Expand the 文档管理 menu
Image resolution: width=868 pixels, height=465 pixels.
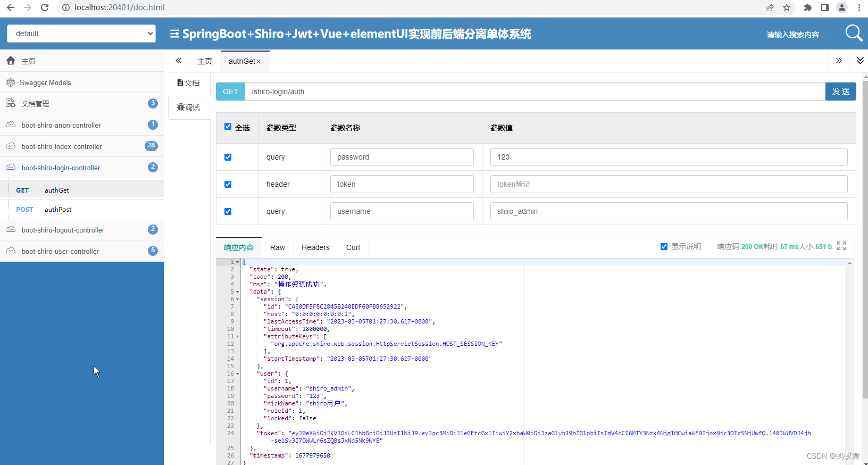pos(82,104)
